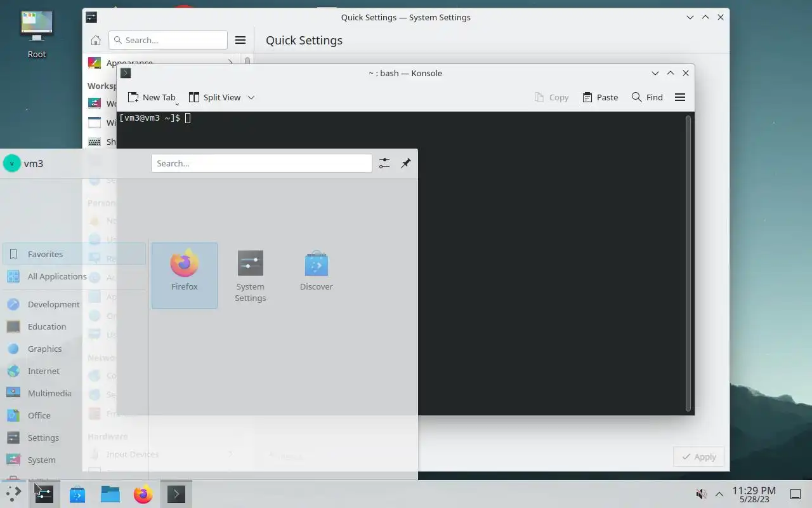This screenshot has width=812, height=508.
Task: Open the Office category
Action: (x=74, y=415)
